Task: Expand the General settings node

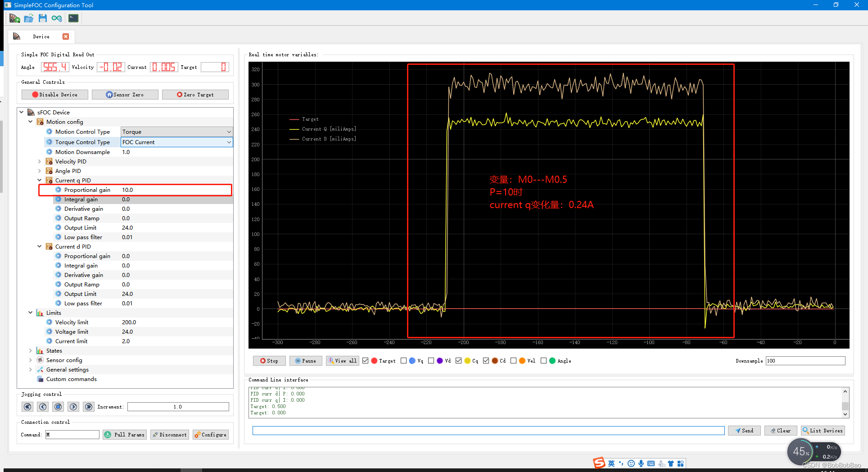Action: [31, 369]
